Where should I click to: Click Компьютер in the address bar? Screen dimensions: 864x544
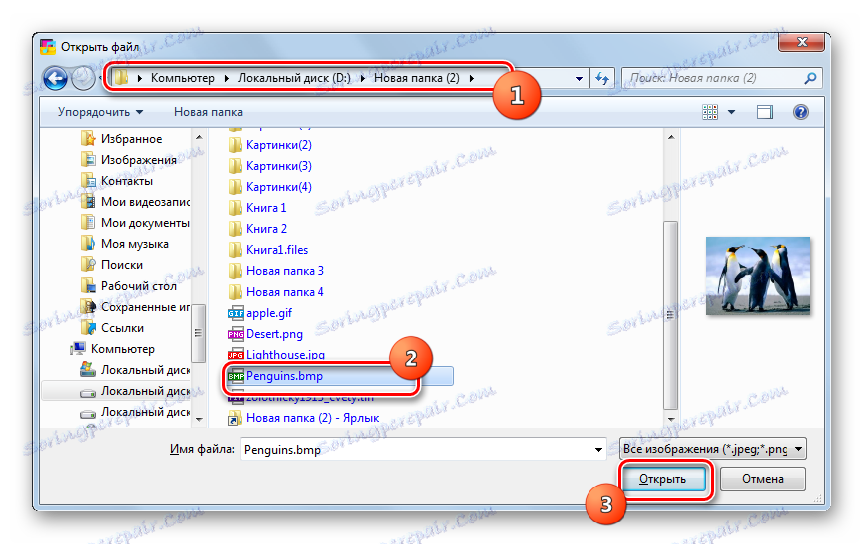coord(182,78)
